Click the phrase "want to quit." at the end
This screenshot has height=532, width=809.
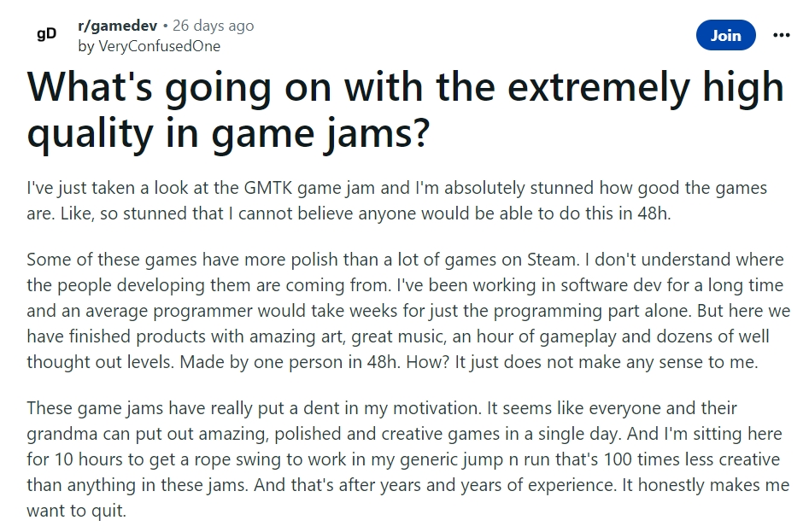click(76, 511)
